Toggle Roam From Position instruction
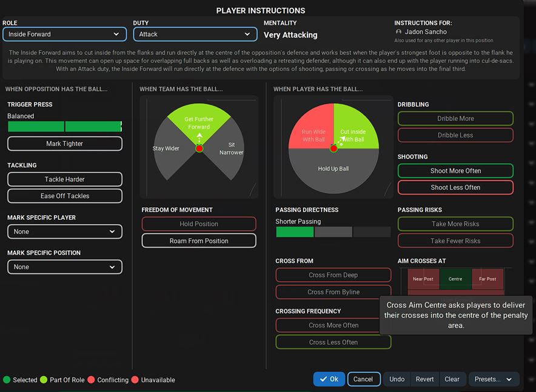The image size is (536, 392). (199, 241)
